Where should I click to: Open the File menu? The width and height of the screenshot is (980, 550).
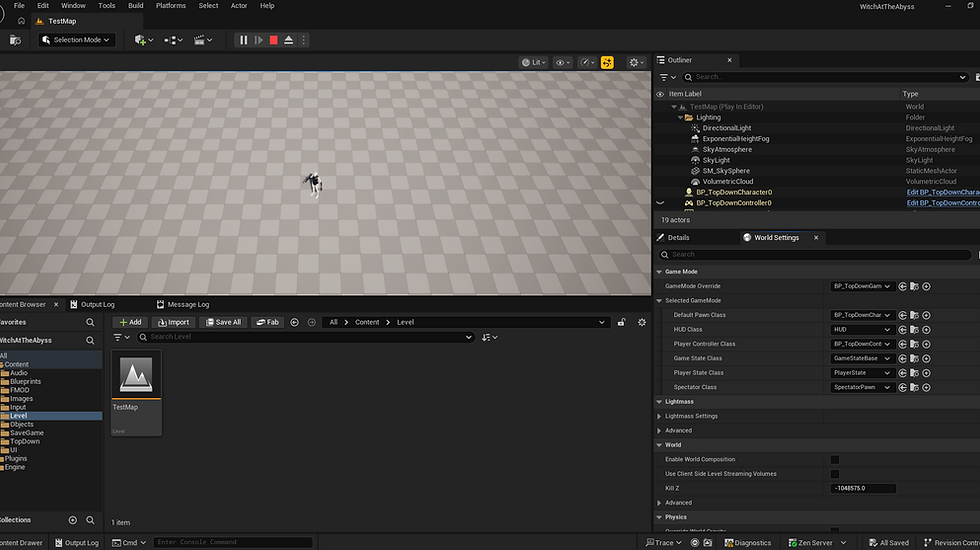19,6
